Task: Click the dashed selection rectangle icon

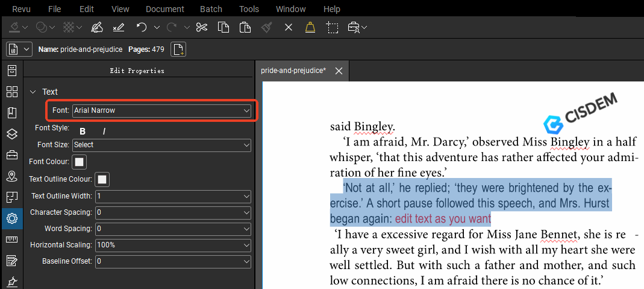Action: (333, 28)
